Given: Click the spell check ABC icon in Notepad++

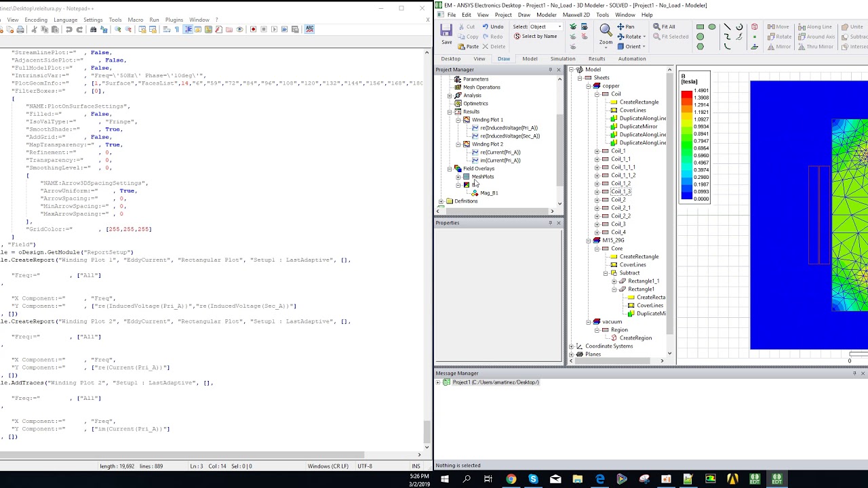Looking at the screenshot, I should point(309,29).
